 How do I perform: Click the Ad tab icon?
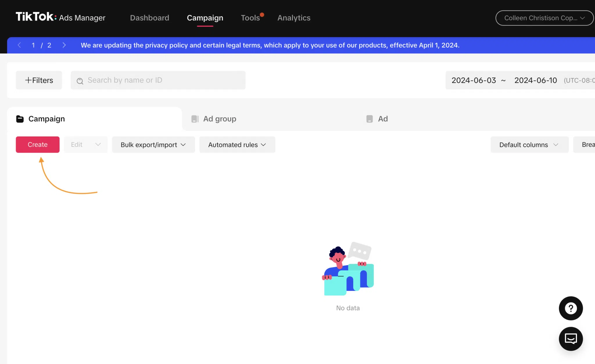(x=369, y=119)
